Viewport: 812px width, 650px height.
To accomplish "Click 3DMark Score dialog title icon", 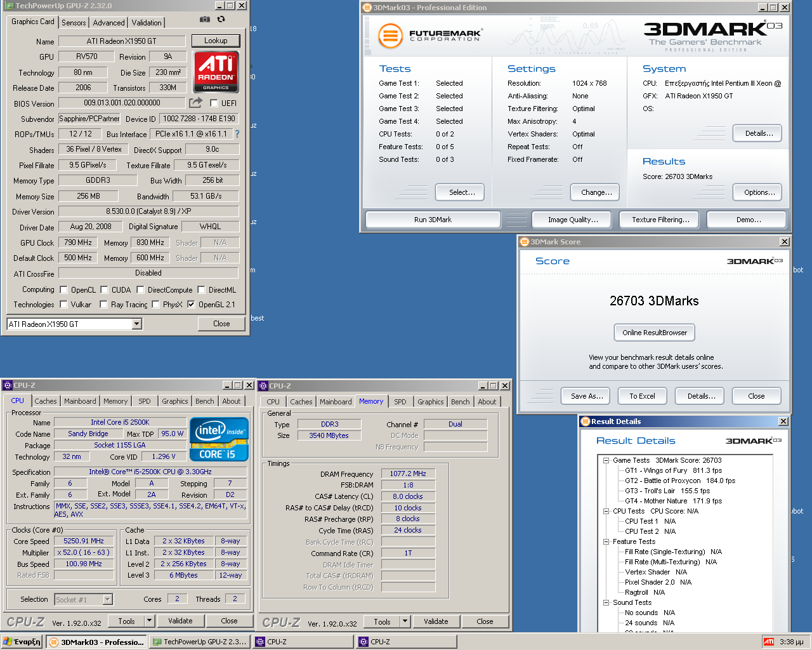I will [x=524, y=242].
